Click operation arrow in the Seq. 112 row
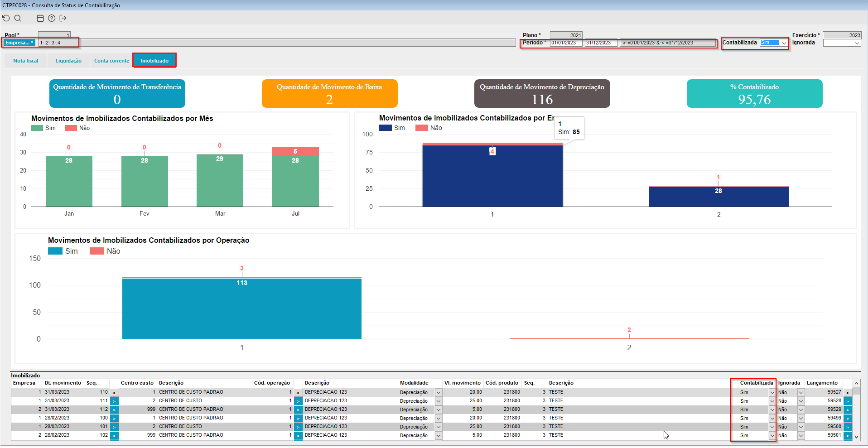This screenshot has width=868, height=448. point(298,410)
